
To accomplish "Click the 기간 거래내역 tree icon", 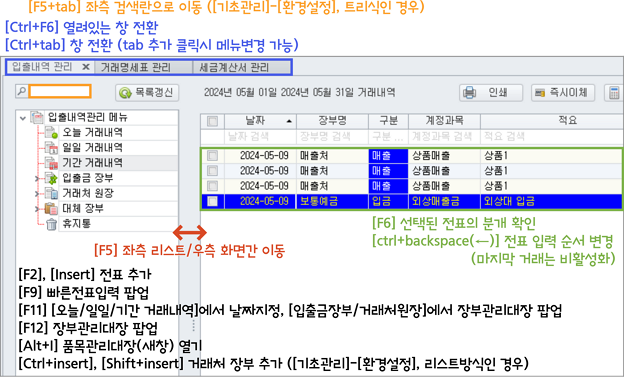I will click(51, 163).
